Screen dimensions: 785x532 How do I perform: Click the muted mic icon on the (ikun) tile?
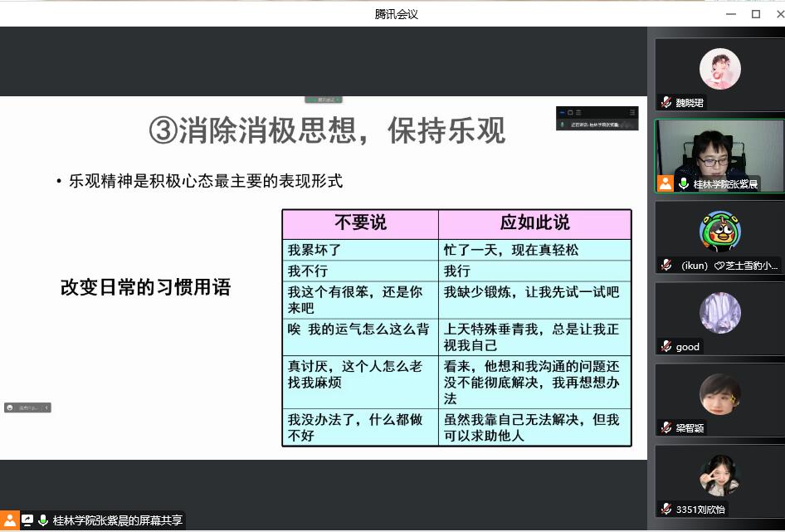pyautogui.click(x=666, y=266)
